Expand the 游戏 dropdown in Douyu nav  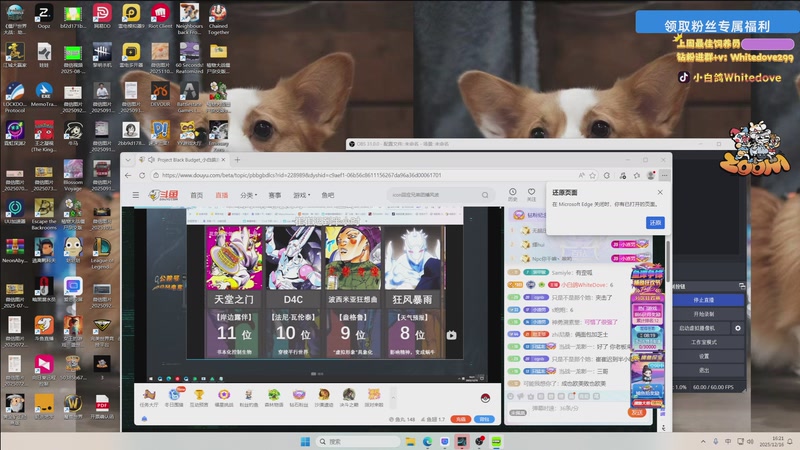coord(302,195)
